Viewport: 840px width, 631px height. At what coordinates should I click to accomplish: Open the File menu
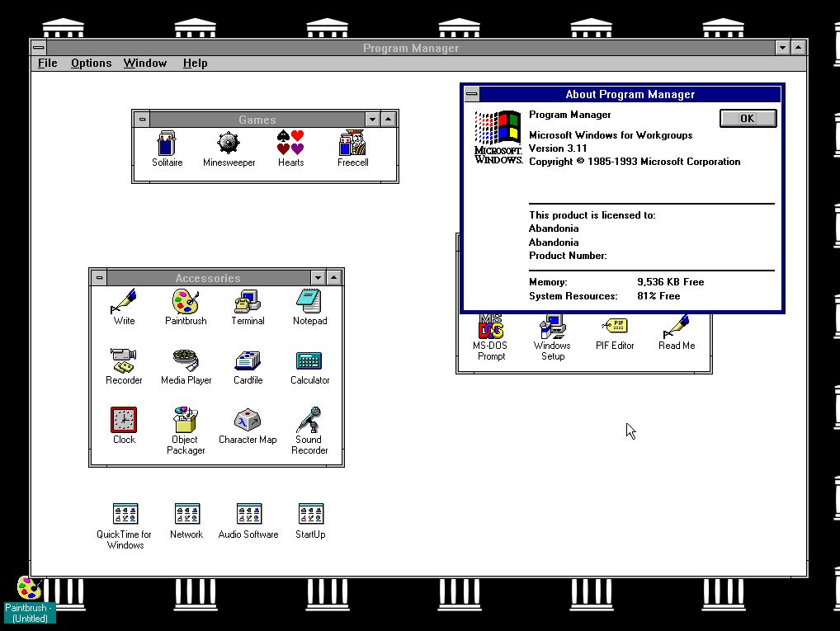click(47, 63)
